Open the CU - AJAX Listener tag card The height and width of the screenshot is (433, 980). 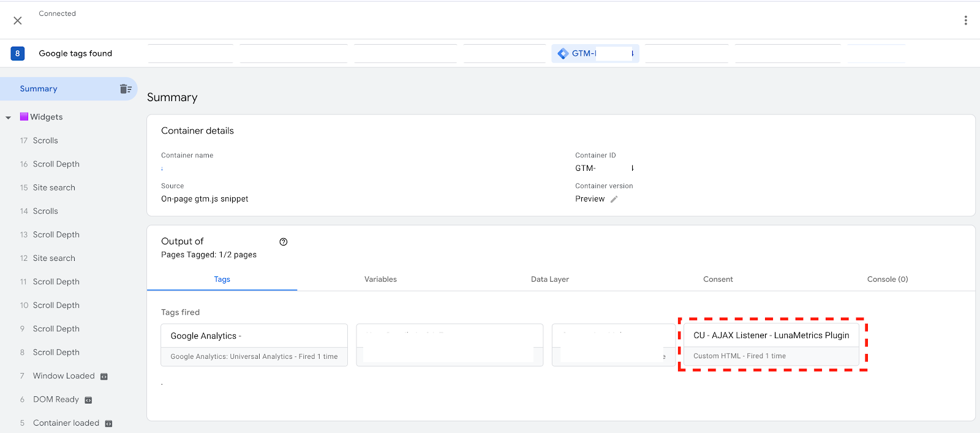tap(771, 344)
